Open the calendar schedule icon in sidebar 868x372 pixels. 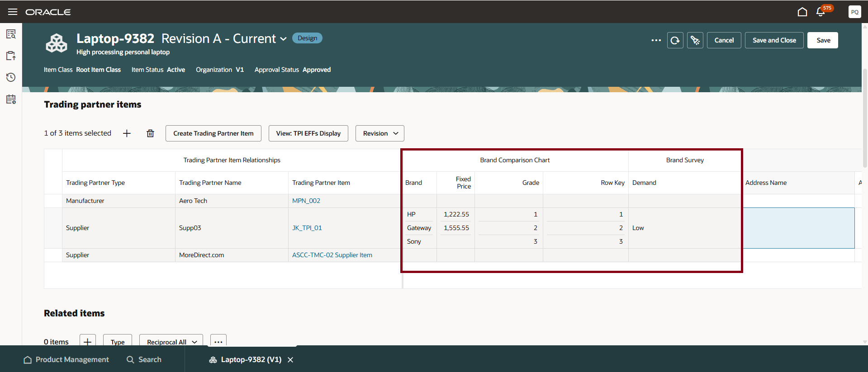click(x=11, y=99)
